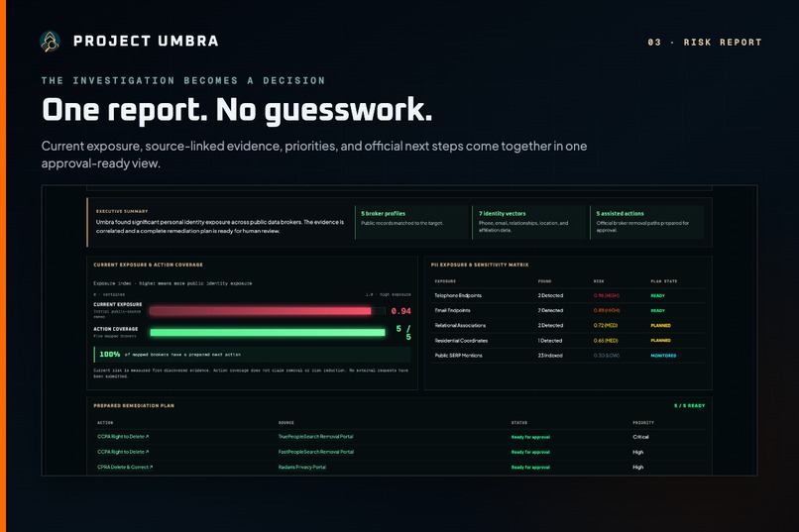Click the 0.94 exposure value
The height and width of the screenshot is (532, 799).
point(401,311)
